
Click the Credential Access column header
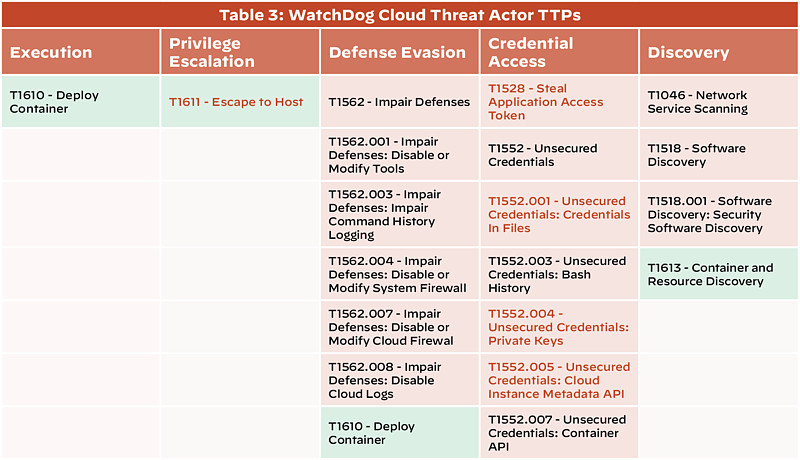[x=530, y=52]
